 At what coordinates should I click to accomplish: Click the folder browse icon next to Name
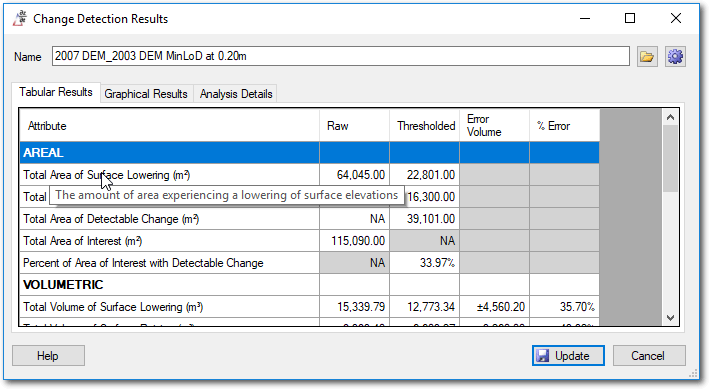coord(647,57)
